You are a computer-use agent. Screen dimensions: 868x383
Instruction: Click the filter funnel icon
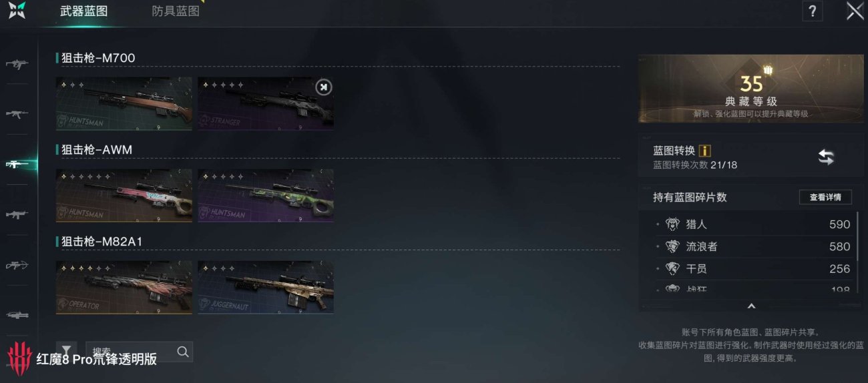click(66, 352)
